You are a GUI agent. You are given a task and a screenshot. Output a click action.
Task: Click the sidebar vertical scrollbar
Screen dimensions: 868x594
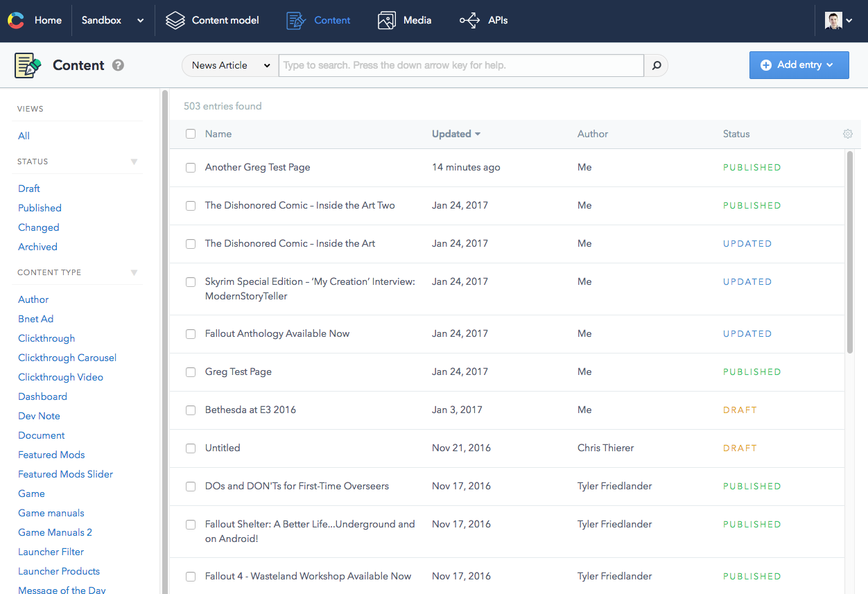tap(165, 342)
